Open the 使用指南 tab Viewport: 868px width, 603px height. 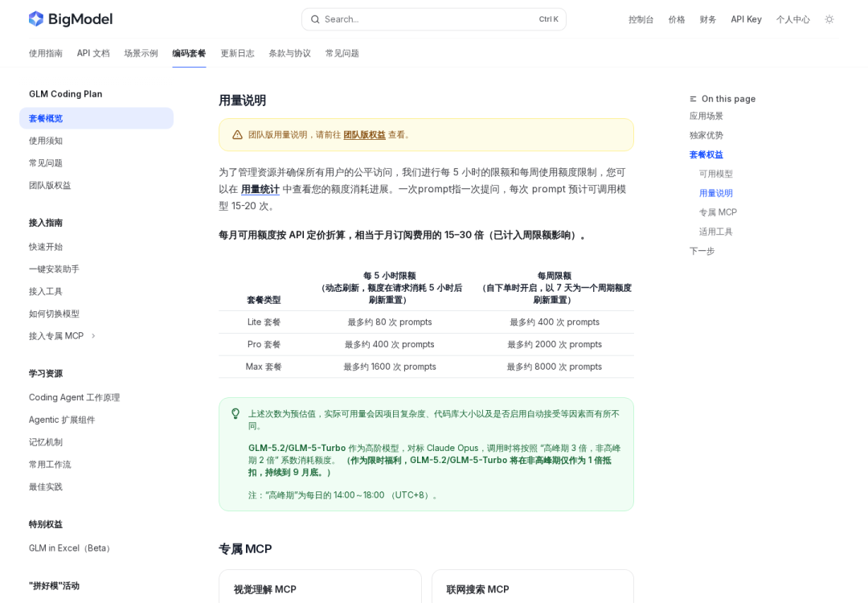(x=45, y=53)
